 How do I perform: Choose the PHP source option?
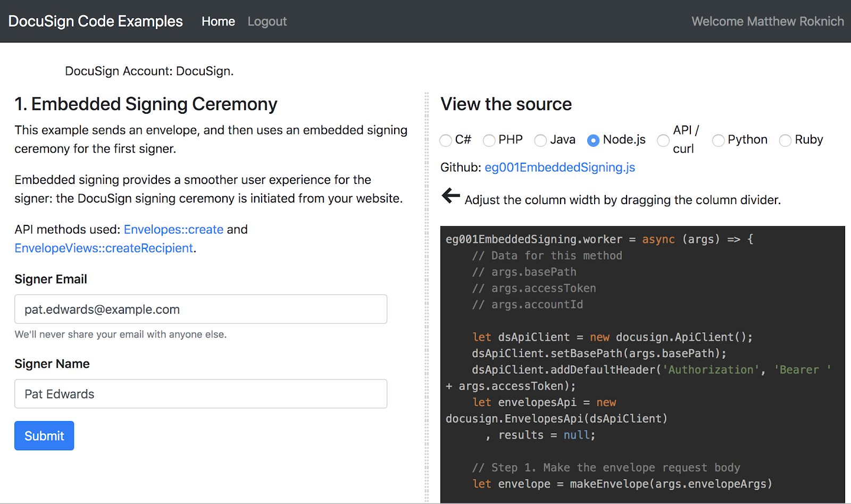[x=489, y=140]
